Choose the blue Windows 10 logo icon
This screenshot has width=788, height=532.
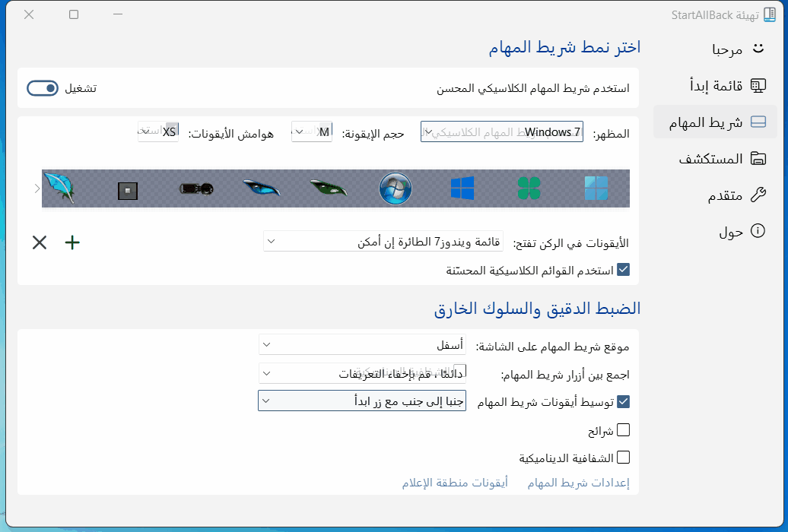tap(462, 188)
